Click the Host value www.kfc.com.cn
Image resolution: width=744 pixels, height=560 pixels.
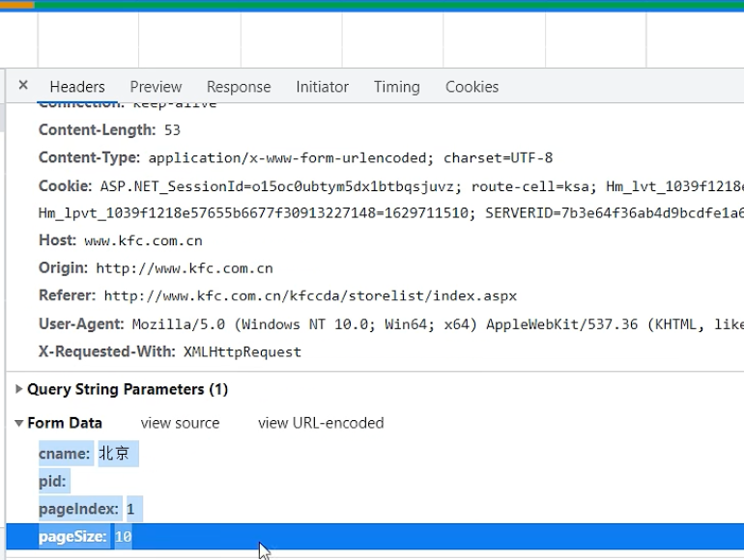click(x=143, y=240)
